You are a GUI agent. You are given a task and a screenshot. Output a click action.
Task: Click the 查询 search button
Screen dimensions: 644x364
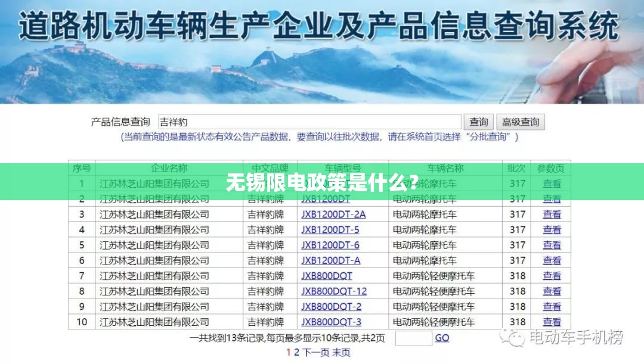478,122
